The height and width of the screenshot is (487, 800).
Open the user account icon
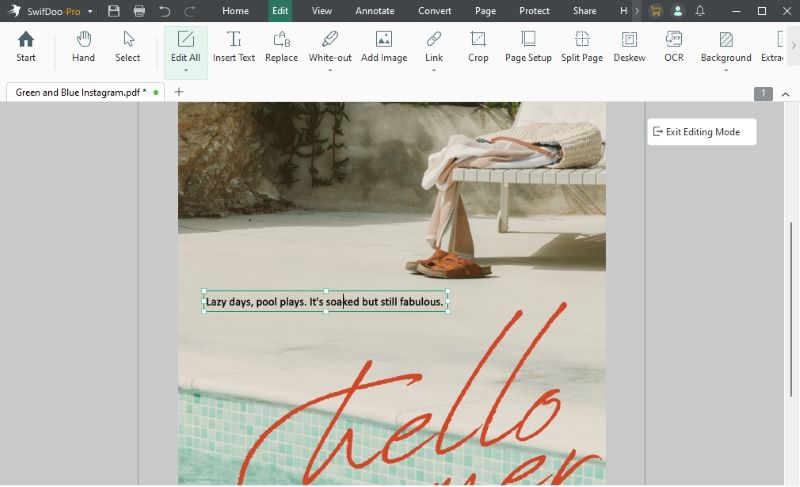click(678, 11)
